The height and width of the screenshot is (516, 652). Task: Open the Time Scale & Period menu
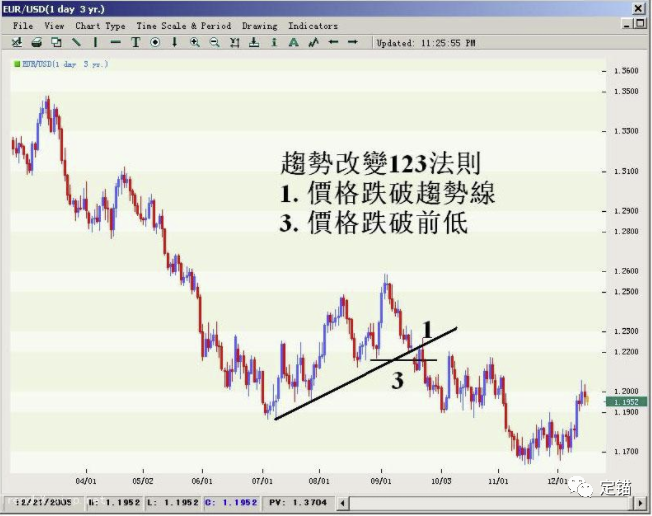[184, 26]
